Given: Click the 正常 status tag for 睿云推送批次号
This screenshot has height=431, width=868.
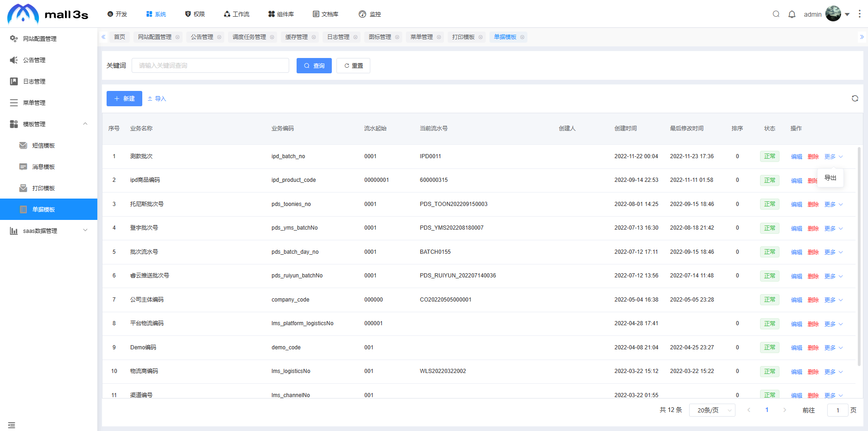Looking at the screenshot, I should click(770, 276).
